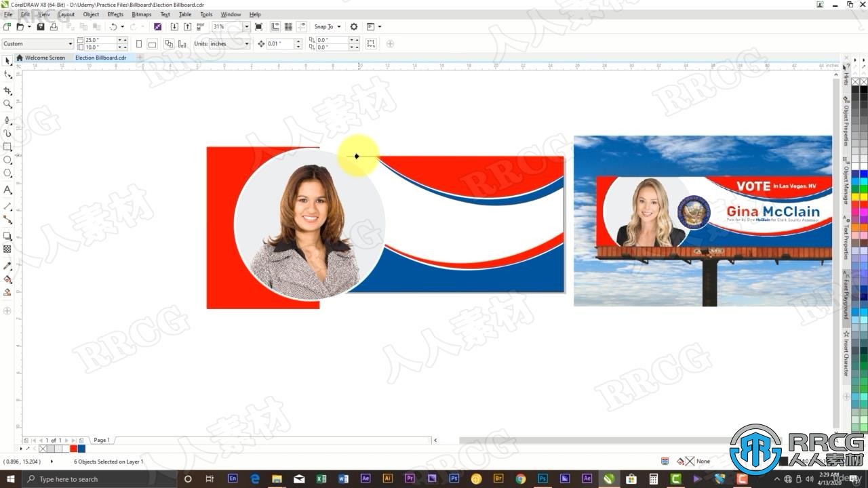Screen dimensions: 868x488
Task: Select the Connector tool
Action: 7,220
